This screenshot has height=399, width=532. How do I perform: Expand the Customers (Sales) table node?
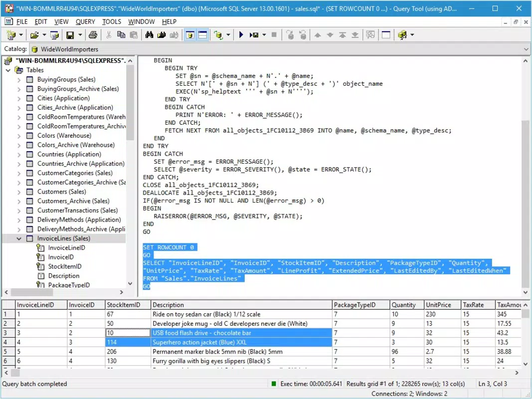tap(19, 192)
